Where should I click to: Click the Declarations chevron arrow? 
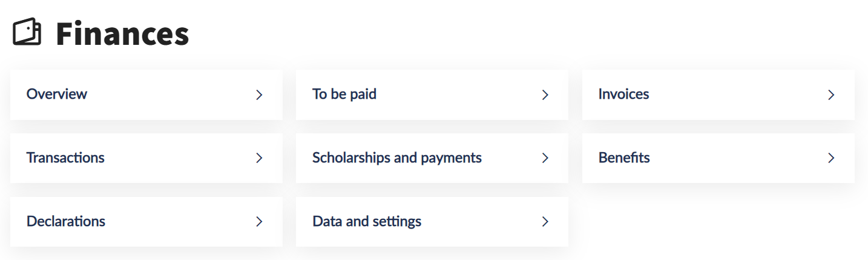tap(259, 222)
